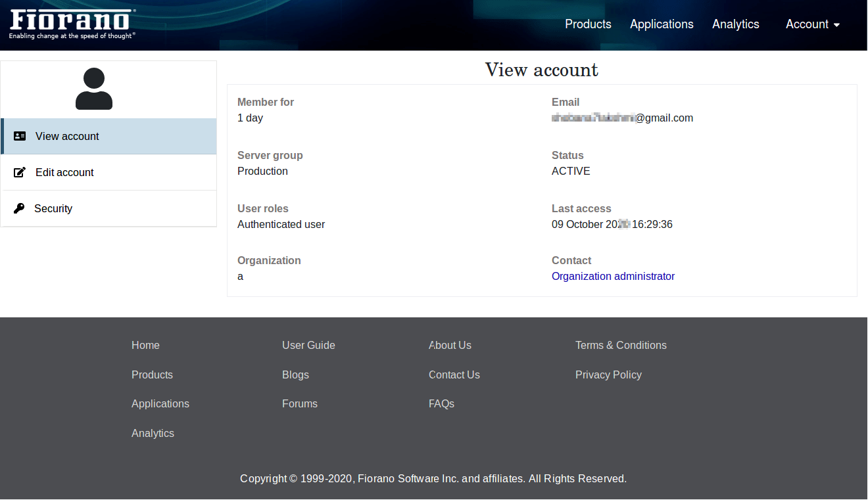Select Edit account in the sidebar
Viewport: 868px width, 500px height.
click(109, 172)
